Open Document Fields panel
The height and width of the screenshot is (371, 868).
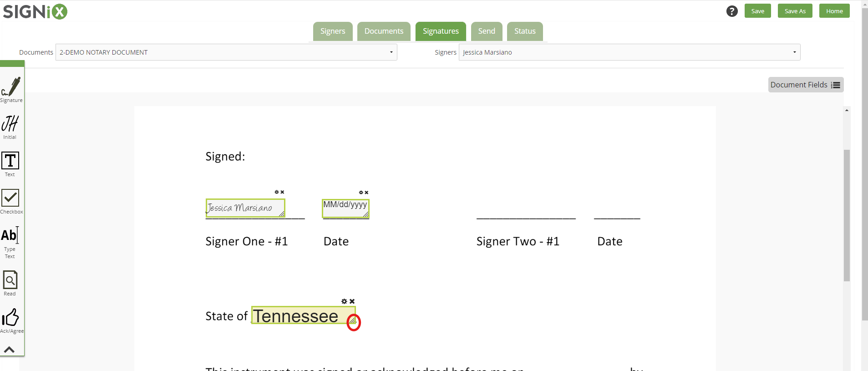pos(805,85)
